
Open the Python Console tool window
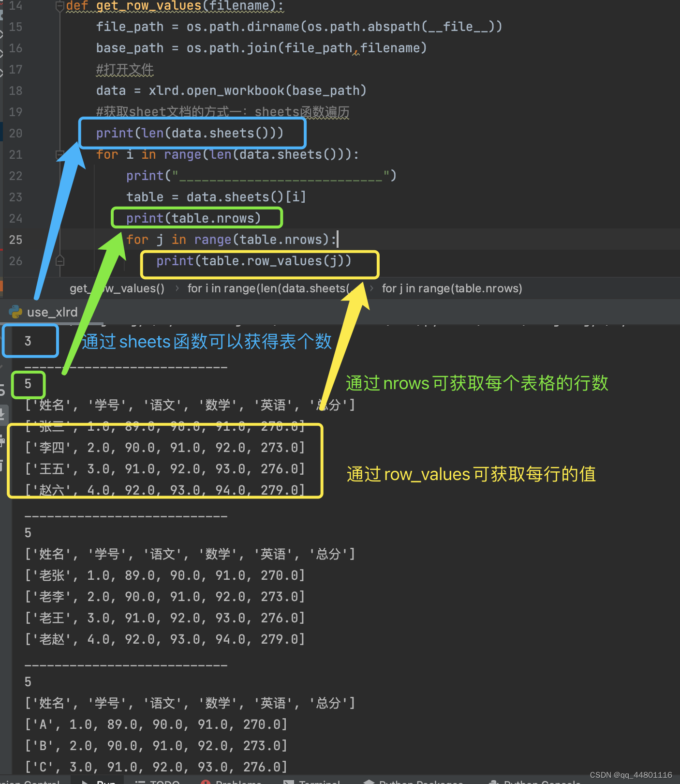[534, 781]
